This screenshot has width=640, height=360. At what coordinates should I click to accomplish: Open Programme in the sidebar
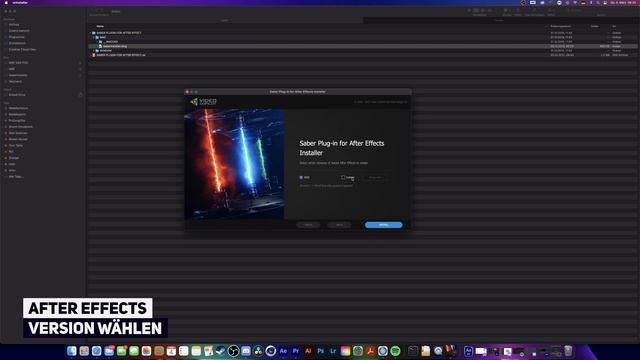[x=17, y=37]
